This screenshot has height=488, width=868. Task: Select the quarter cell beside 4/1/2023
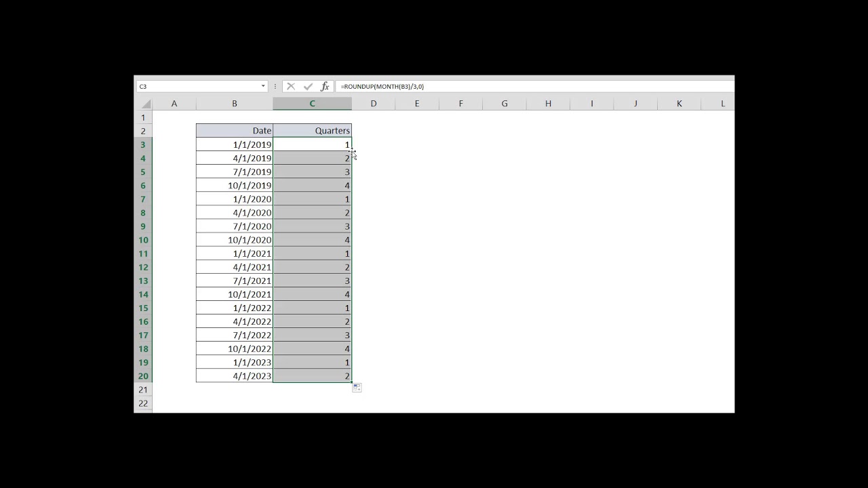pos(312,376)
